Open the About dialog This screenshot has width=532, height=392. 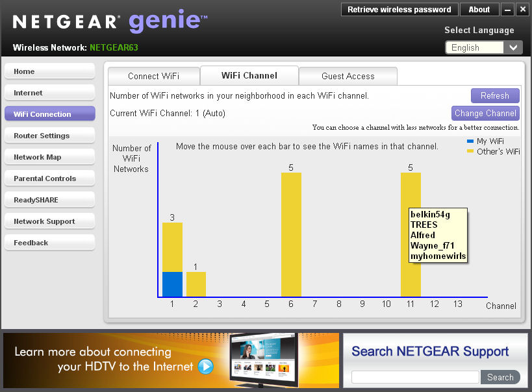tap(479, 10)
